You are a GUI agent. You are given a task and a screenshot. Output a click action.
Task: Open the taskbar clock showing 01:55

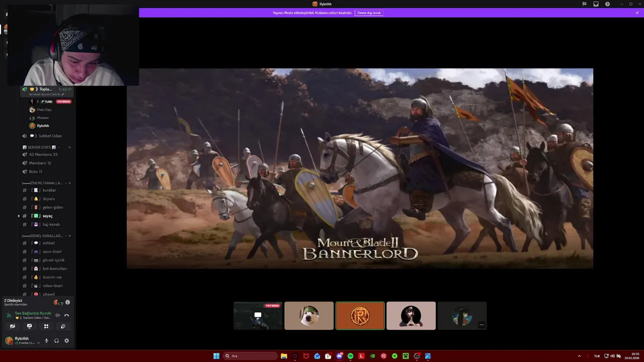pos(632,356)
